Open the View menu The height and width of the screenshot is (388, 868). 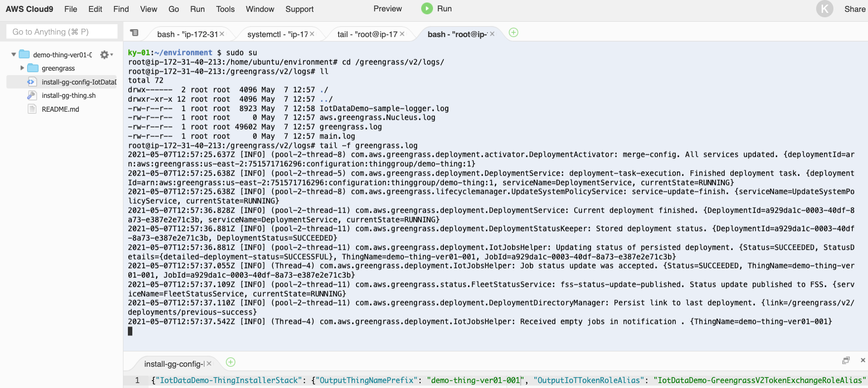[x=148, y=9]
